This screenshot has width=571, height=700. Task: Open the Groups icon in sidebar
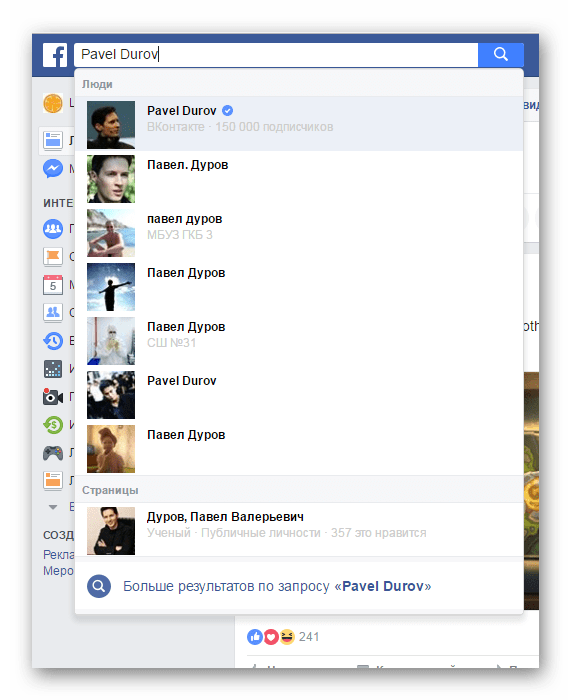click(53, 229)
